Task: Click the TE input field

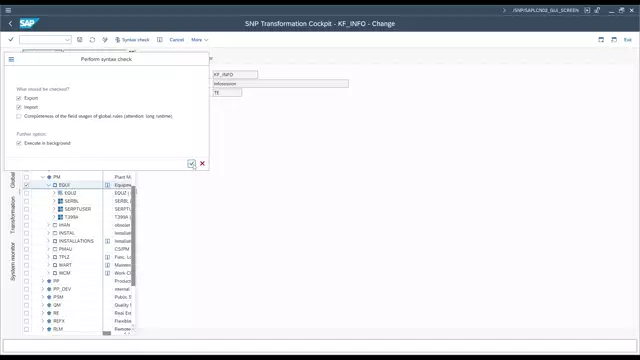Action: [x=227, y=93]
